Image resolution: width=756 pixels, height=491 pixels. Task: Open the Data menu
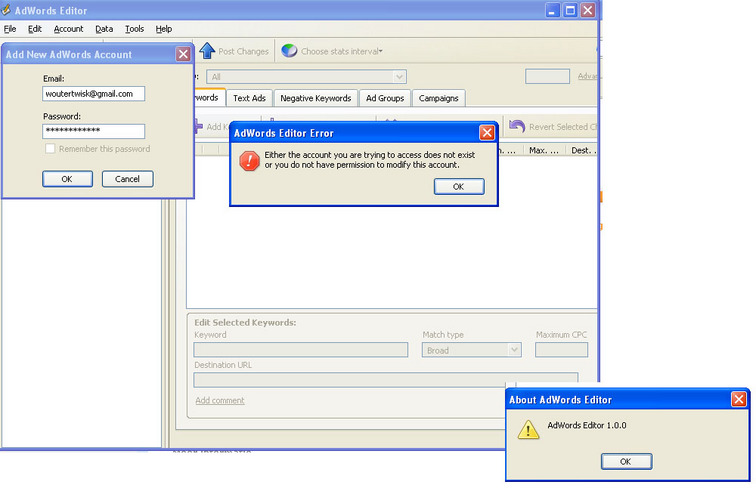pyautogui.click(x=104, y=29)
